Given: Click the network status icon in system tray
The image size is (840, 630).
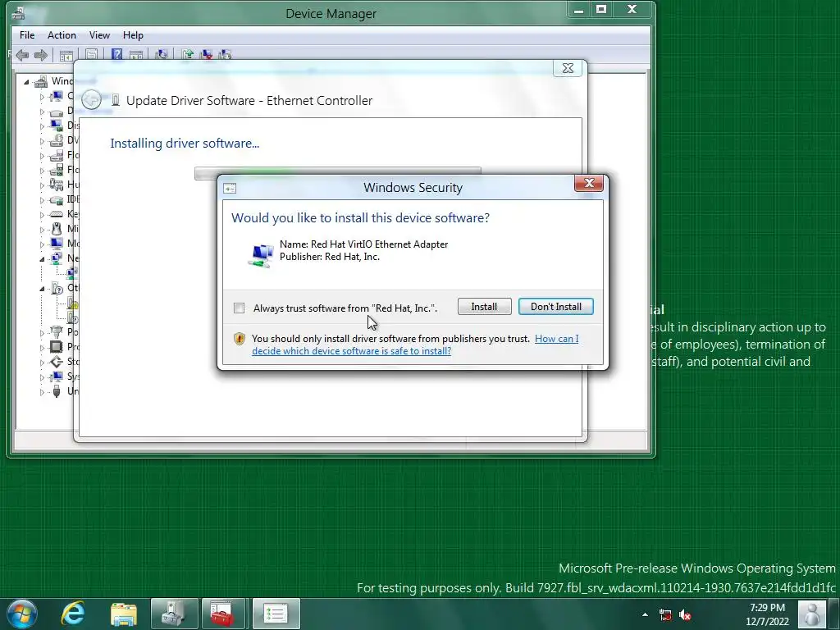Looking at the screenshot, I should coord(665,615).
